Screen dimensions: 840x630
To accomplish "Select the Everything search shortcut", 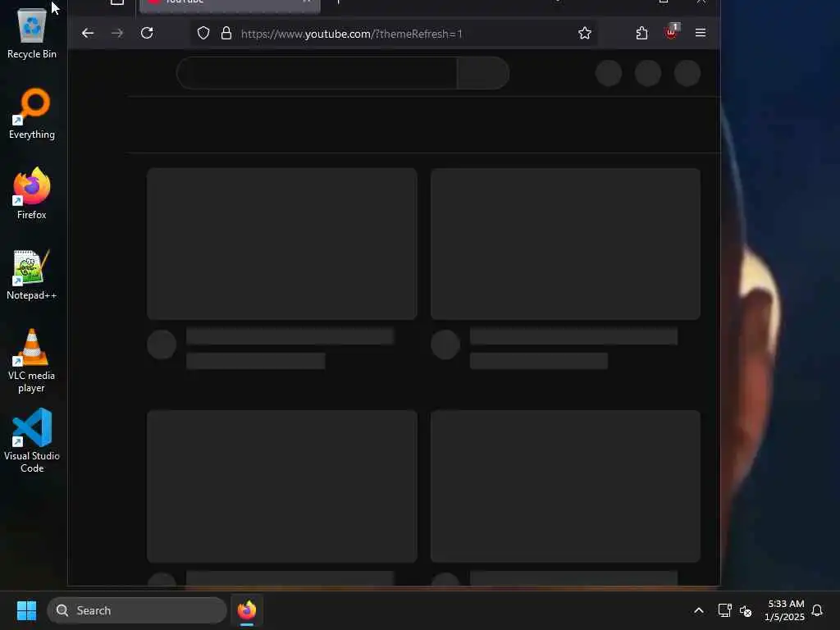I will 32,114.
